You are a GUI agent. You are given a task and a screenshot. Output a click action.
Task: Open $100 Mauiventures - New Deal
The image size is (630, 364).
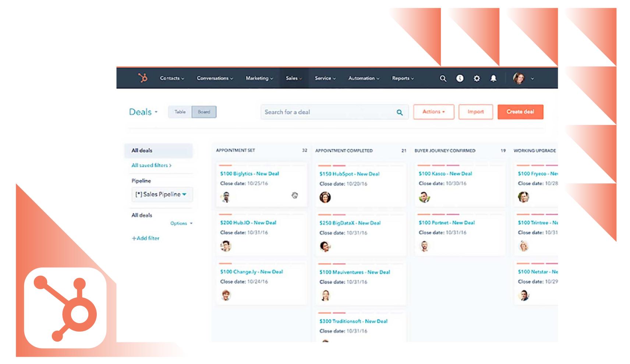(355, 272)
